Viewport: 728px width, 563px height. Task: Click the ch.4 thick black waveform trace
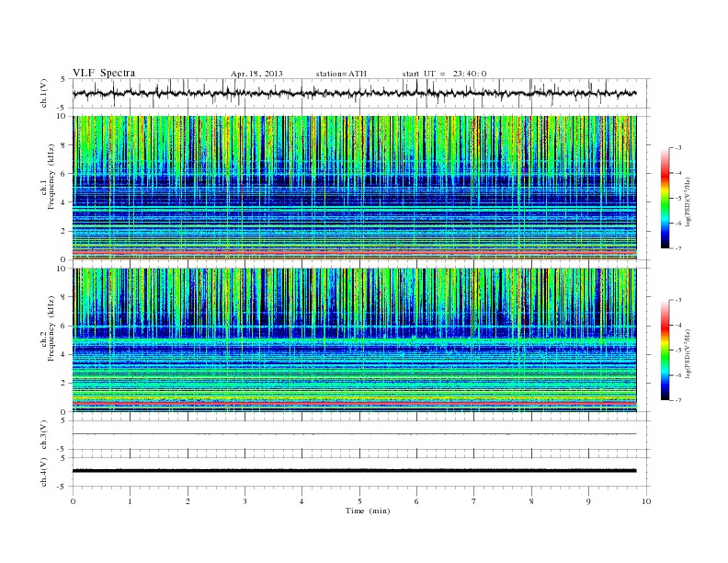click(354, 471)
